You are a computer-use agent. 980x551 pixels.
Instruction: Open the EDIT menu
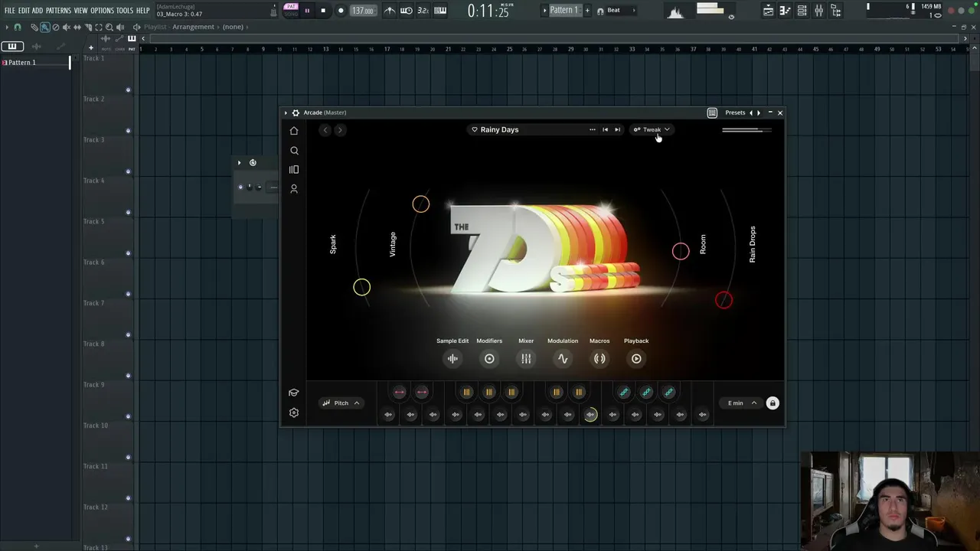coord(24,11)
